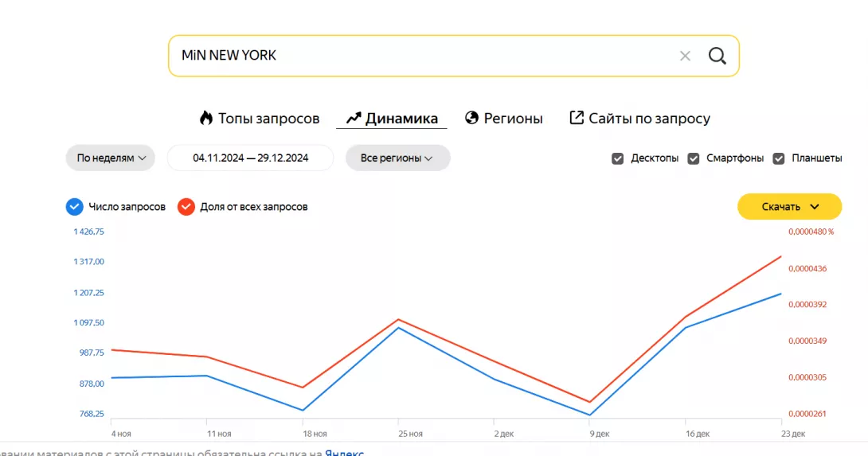Click the 16 дек x-axis label
The height and width of the screenshot is (456, 868).
click(x=698, y=434)
